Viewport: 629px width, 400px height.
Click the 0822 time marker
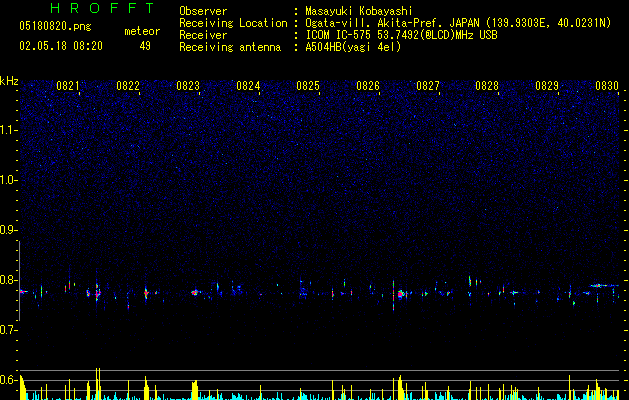pos(128,86)
